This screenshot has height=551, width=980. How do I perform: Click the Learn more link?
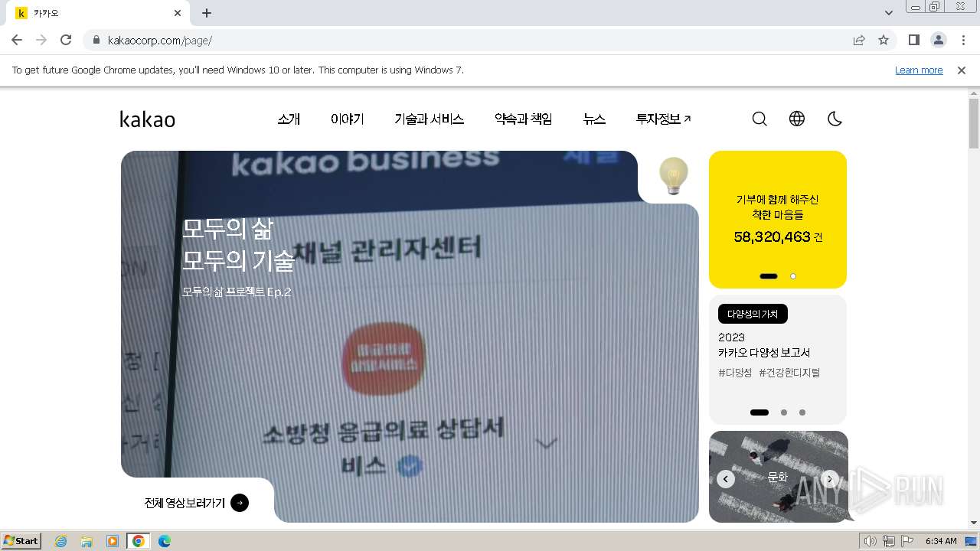pyautogui.click(x=919, y=70)
